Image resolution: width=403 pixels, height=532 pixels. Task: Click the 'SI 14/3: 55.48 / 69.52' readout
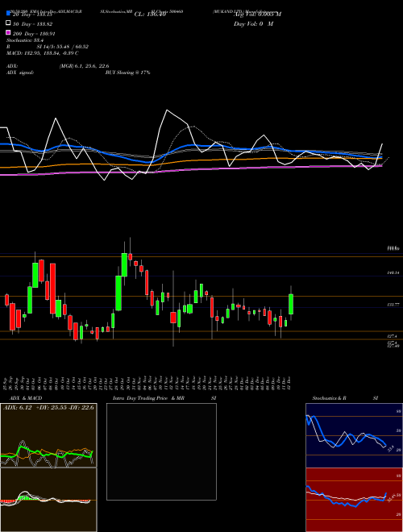click(x=63, y=47)
